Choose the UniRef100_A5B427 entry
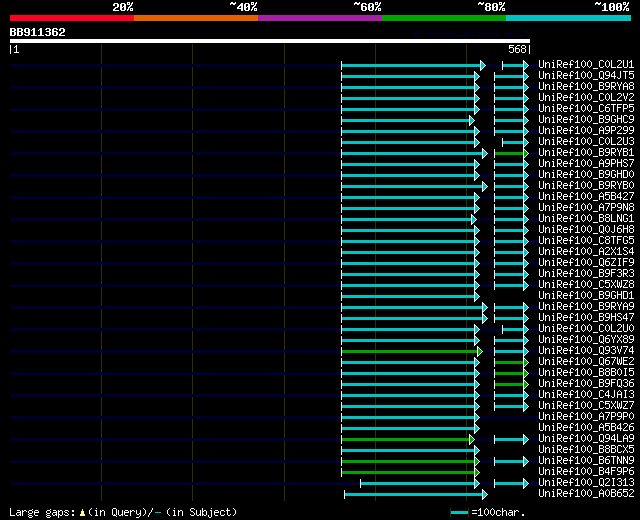 click(586, 197)
